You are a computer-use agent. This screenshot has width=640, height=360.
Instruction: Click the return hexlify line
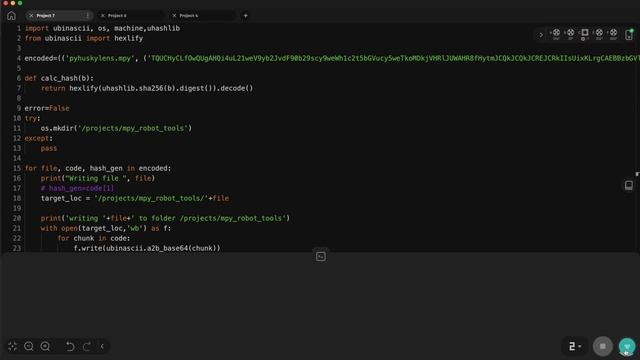(x=147, y=88)
